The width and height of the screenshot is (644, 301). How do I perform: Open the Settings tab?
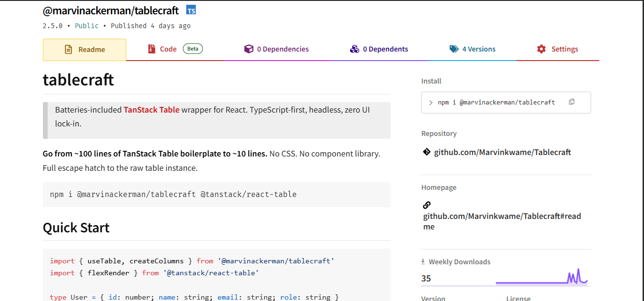click(x=557, y=49)
